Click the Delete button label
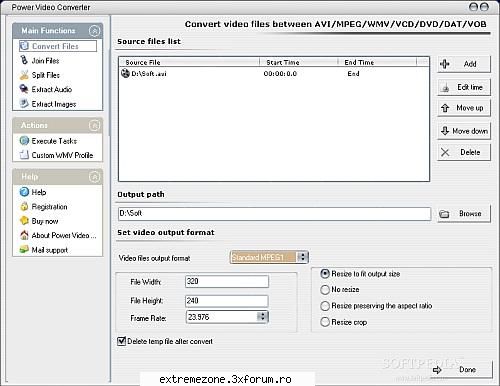The height and width of the screenshot is (386, 500). 470,152
